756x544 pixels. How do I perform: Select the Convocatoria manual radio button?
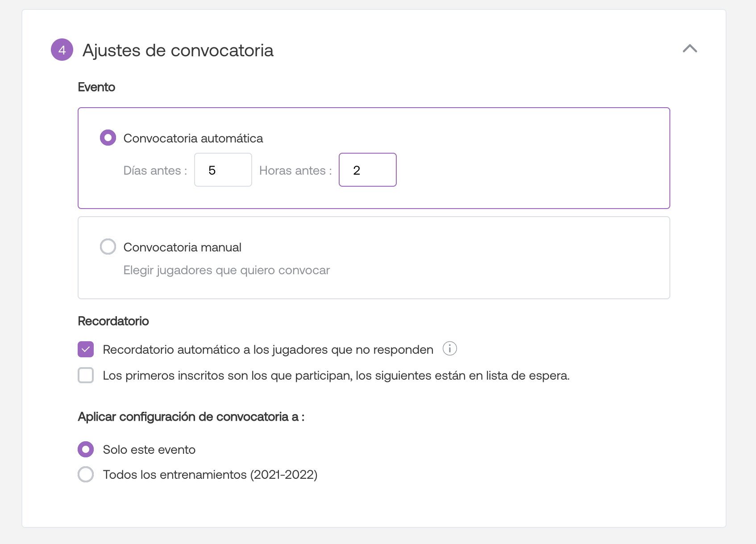tap(108, 247)
